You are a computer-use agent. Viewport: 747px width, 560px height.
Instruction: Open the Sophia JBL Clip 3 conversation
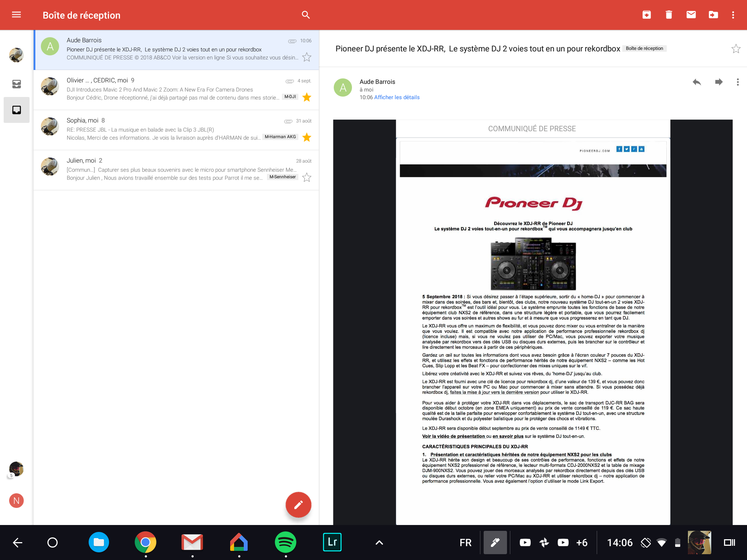tap(176, 130)
